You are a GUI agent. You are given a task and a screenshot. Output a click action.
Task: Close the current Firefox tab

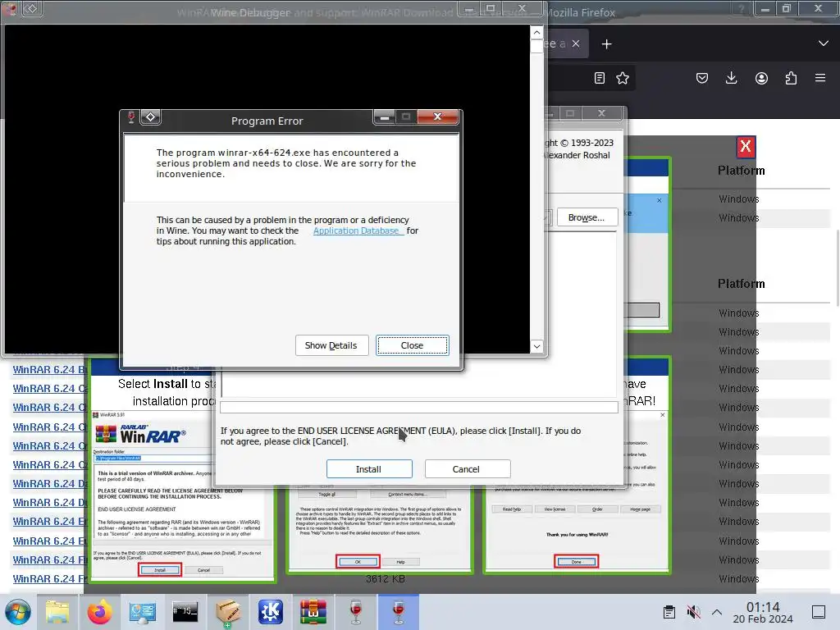tap(576, 43)
